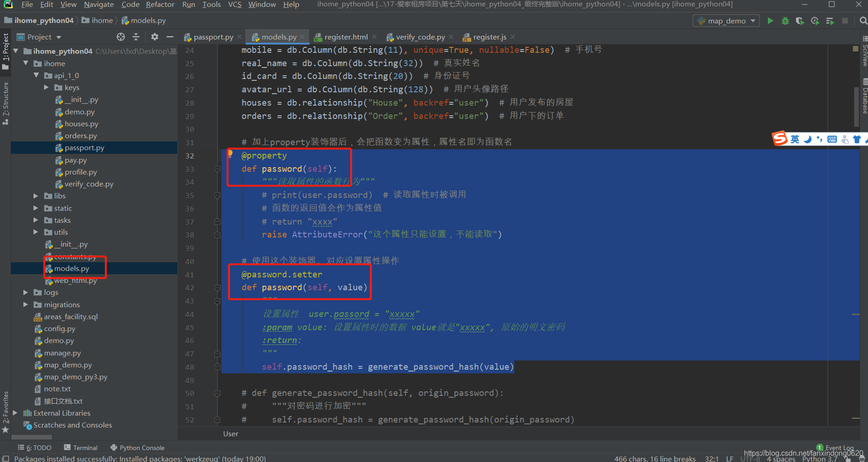The image size is (868, 462).
Task: Click line separator LF in status bar
Action: [x=729, y=458]
